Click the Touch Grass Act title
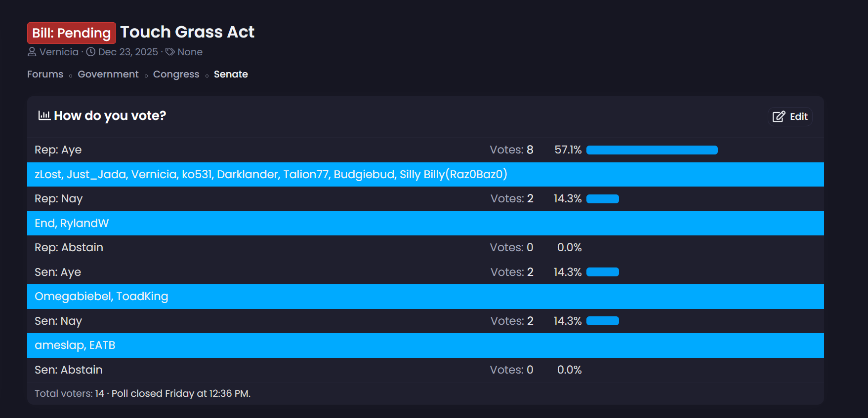Viewport: 868px width, 418px height. click(x=187, y=32)
